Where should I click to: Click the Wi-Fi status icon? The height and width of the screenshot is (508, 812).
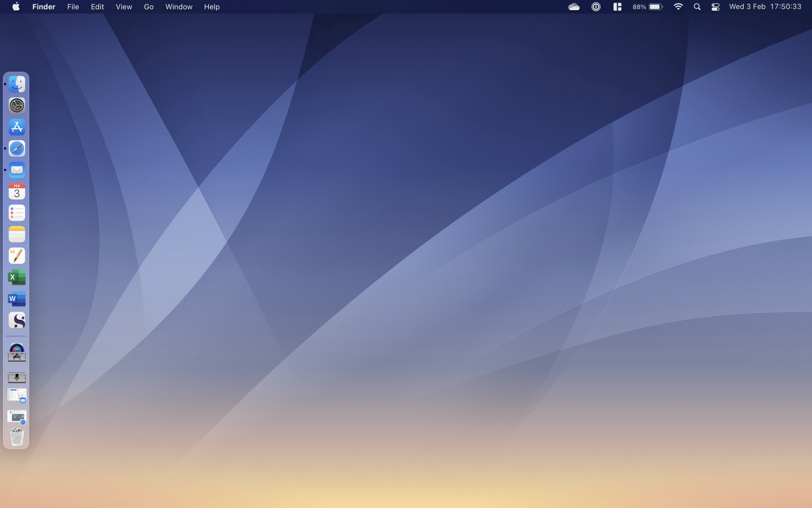[678, 7]
